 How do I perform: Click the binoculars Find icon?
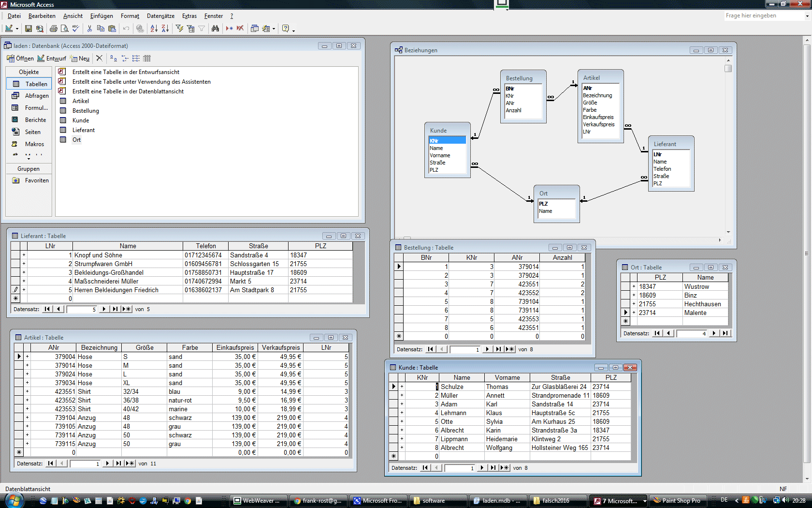216,29
